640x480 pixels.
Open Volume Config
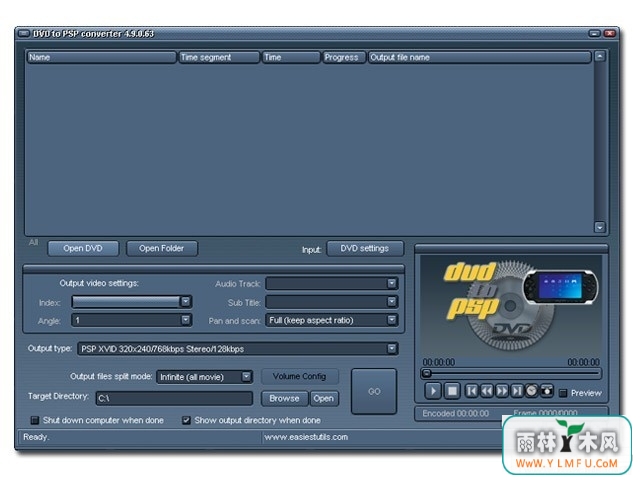click(x=300, y=376)
